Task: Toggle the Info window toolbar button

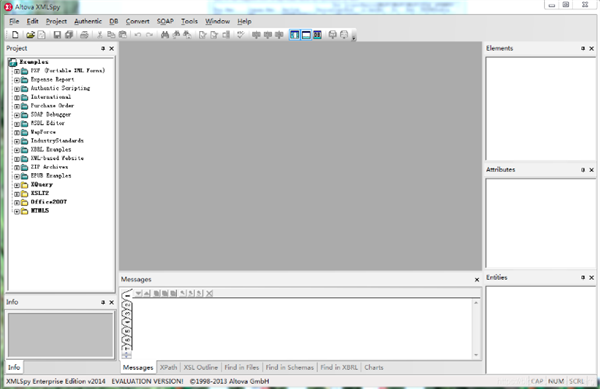Action: point(306,35)
